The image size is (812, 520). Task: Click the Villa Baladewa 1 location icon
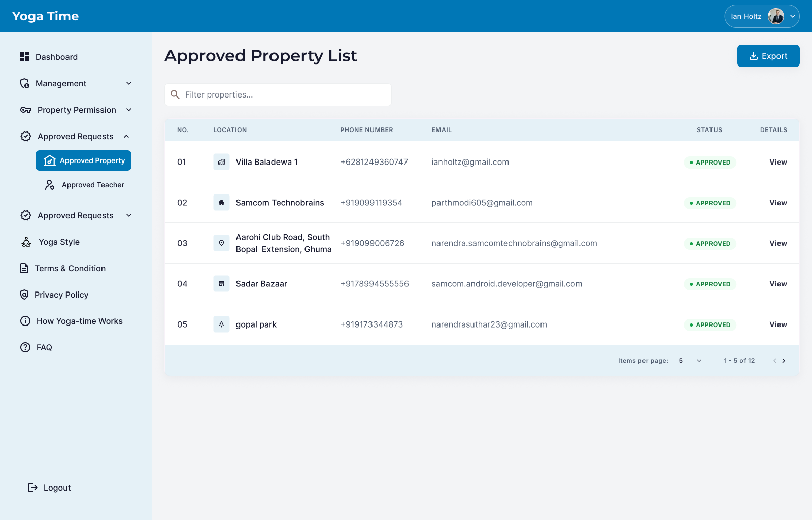click(x=221, y=162)
